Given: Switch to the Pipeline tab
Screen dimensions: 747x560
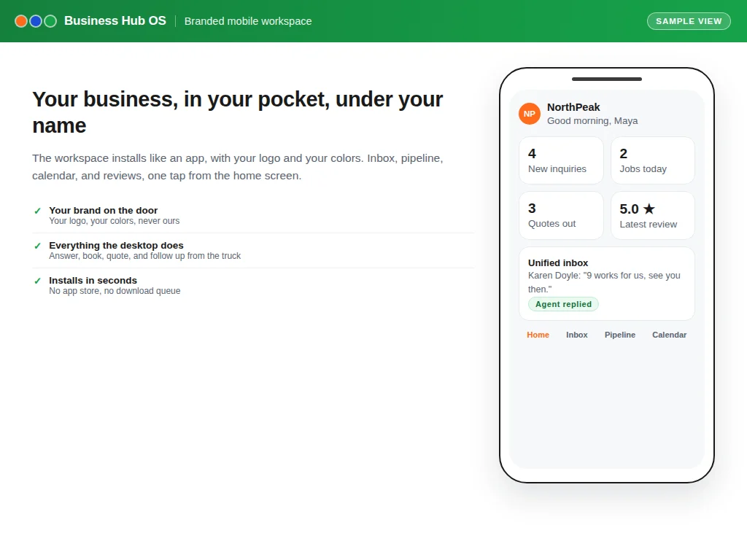Looking at the screenshot, I should pyautogui.click(x=620, y=335).
